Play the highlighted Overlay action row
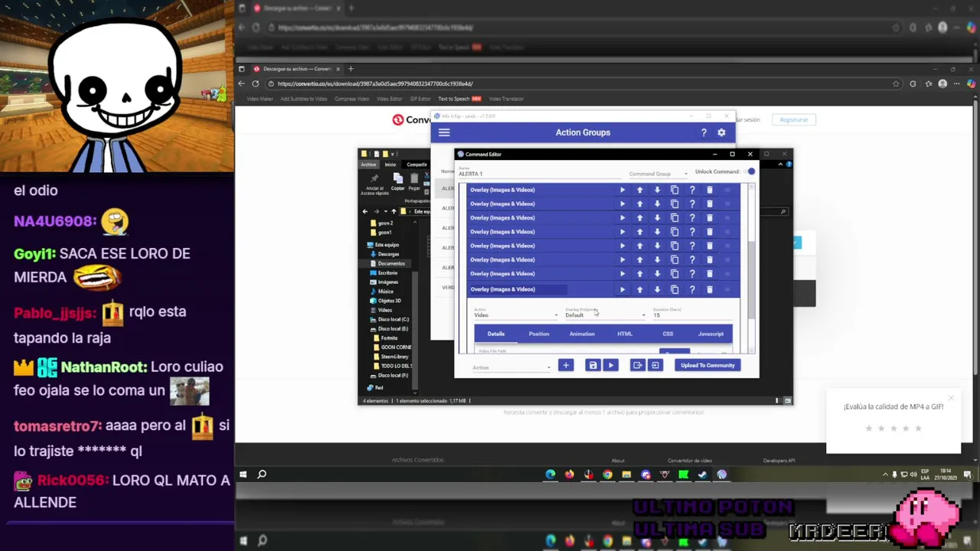 click(x=622, y=289)
